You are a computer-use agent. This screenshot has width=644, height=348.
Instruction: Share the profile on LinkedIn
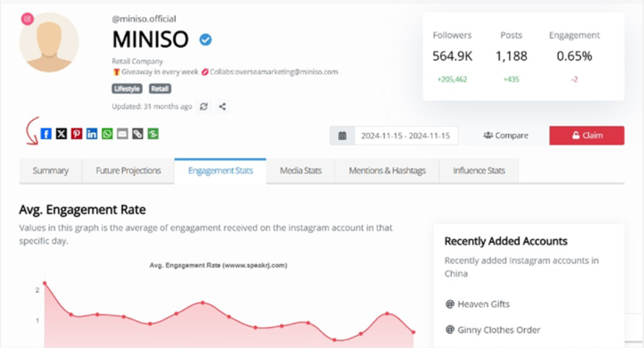coord(92,134)
